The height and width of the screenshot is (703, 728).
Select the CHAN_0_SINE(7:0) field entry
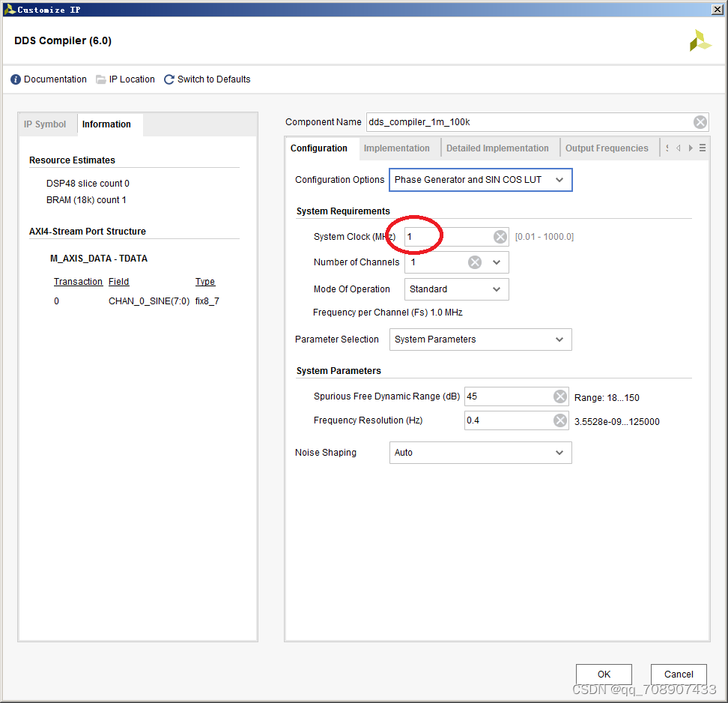[x=149, y=301]
